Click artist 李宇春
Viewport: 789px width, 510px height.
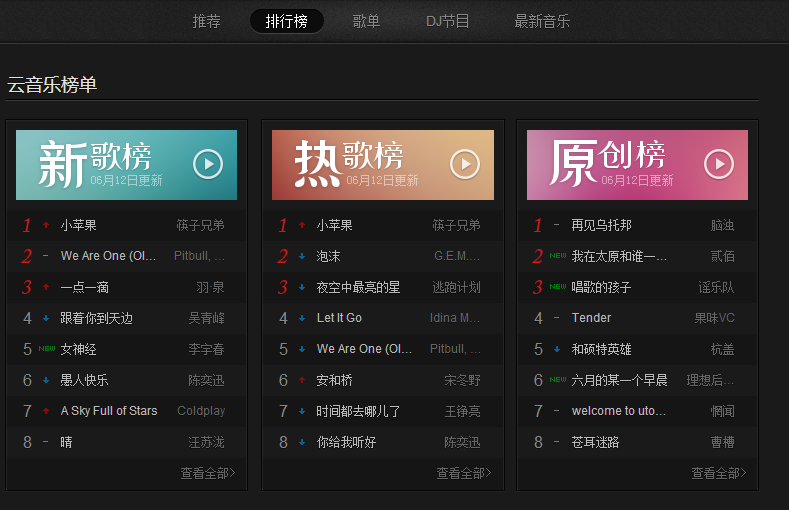206,349
